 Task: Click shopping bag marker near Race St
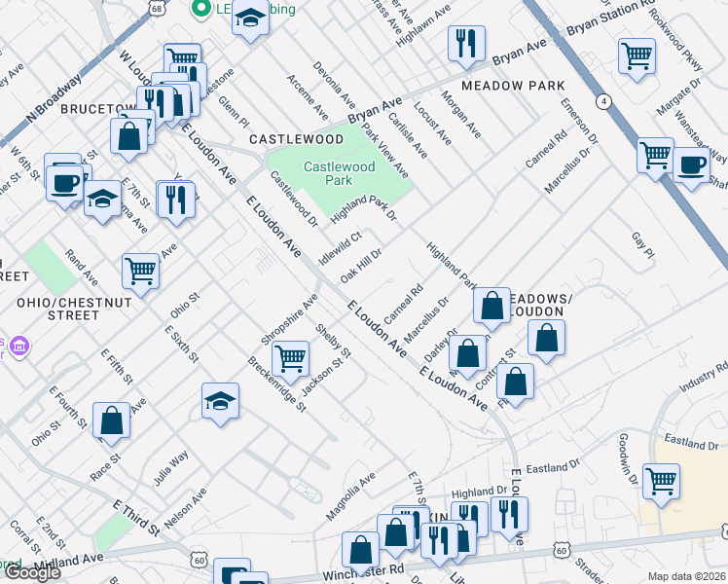click(x=111, y=421)
